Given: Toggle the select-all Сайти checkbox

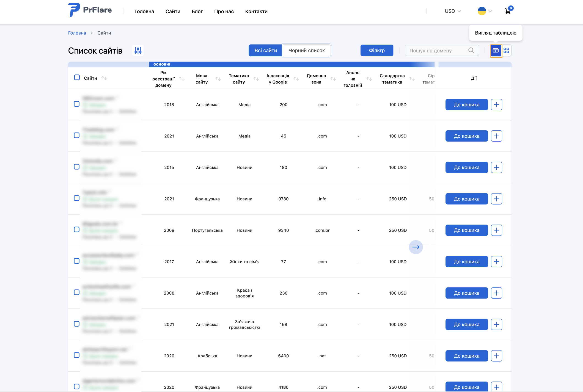Looking at the screenshot, I should click(x=77, y=78).
